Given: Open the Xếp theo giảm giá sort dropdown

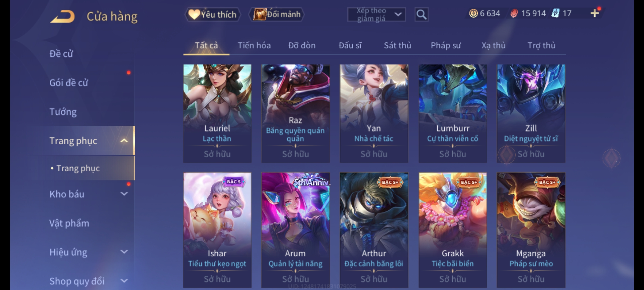Looking at the screenshot, I should [x=376, y=15].
